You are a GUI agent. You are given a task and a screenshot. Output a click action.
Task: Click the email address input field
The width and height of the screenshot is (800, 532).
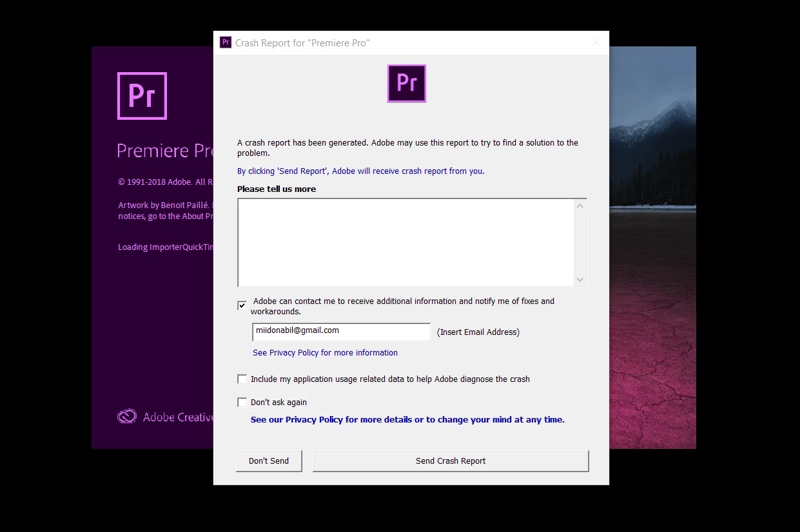coord(341,332)
